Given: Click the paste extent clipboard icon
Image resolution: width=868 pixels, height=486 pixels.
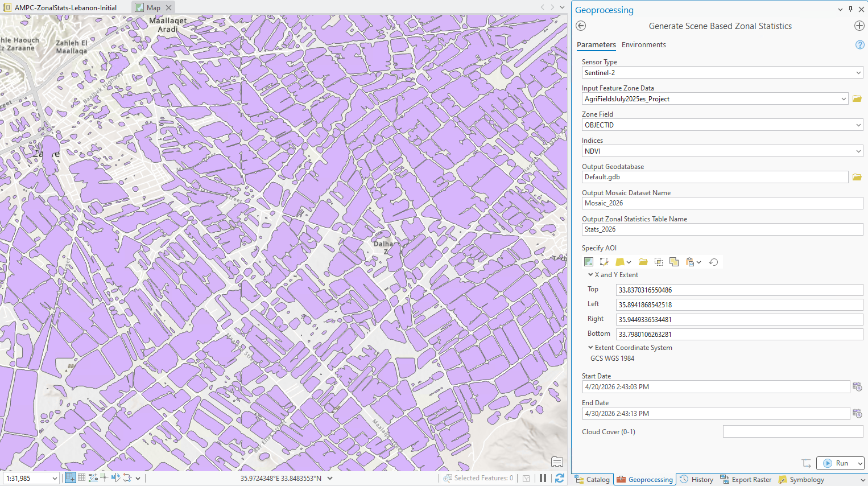Looking at the screenshot, I should [690, 262].
